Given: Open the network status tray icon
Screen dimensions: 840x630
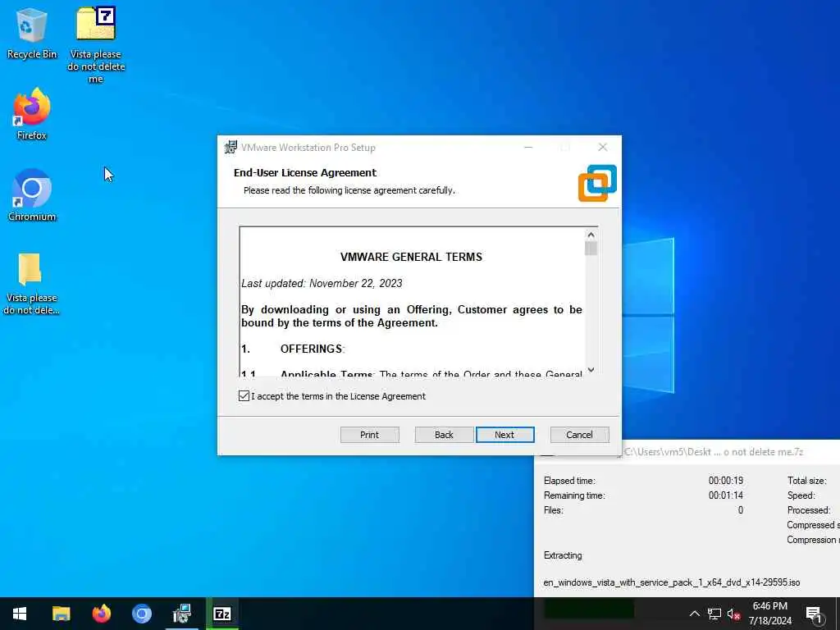Looking at the screenshot, I should pyautogui.click(x=714, y=614).
